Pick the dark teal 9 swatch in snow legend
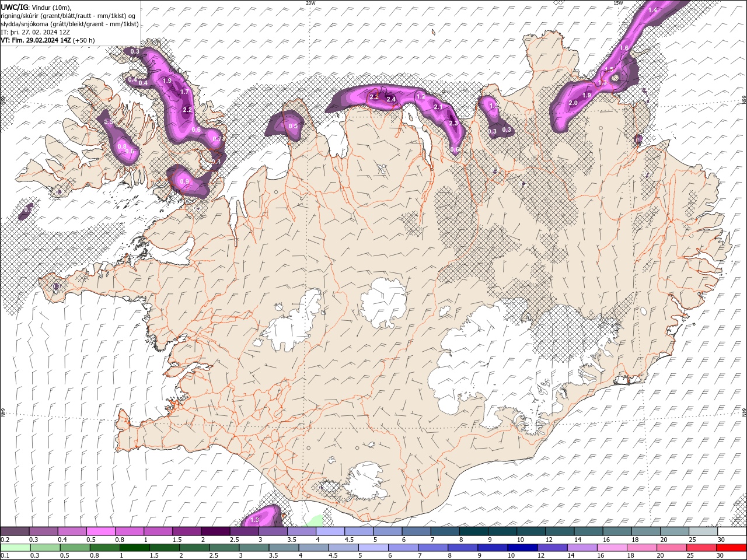This screenshot has height=560, width=747. click(503, 531)
